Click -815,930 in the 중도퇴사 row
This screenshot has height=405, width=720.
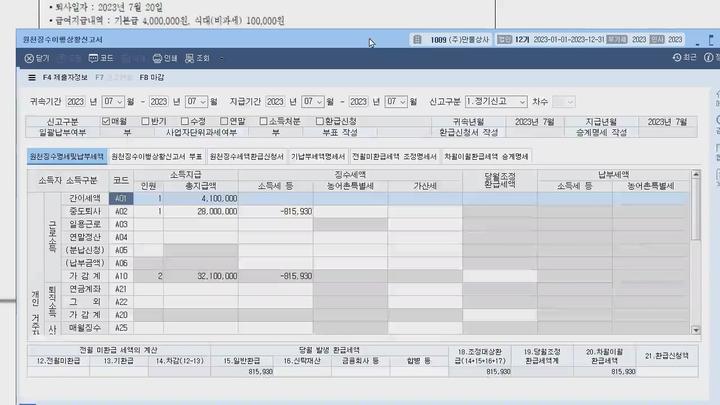click(x=276, y=211)
